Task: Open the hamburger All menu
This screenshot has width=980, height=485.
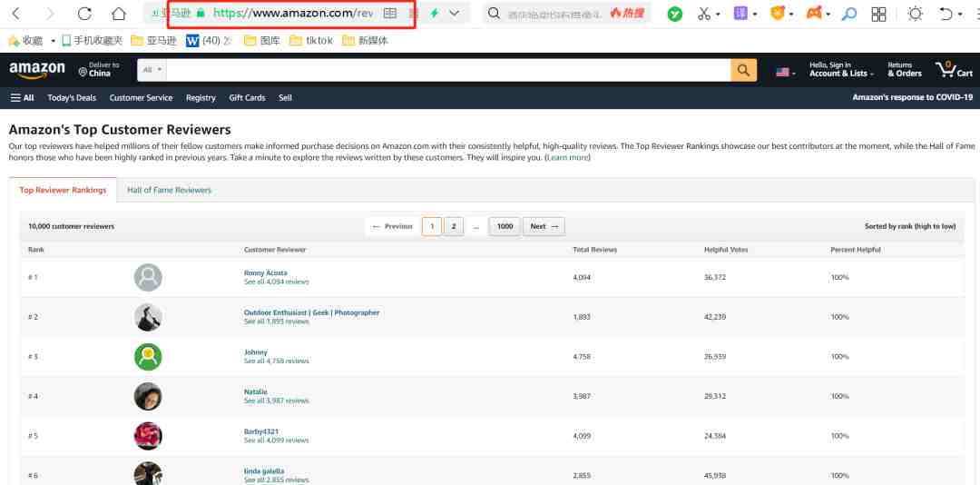Action: [x=23, y=97]
